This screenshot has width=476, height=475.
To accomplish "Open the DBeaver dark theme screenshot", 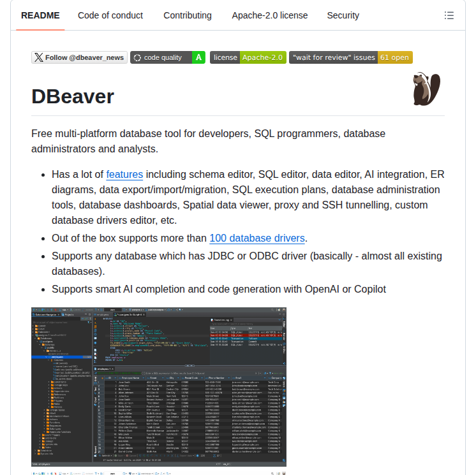I will point(159,387).
